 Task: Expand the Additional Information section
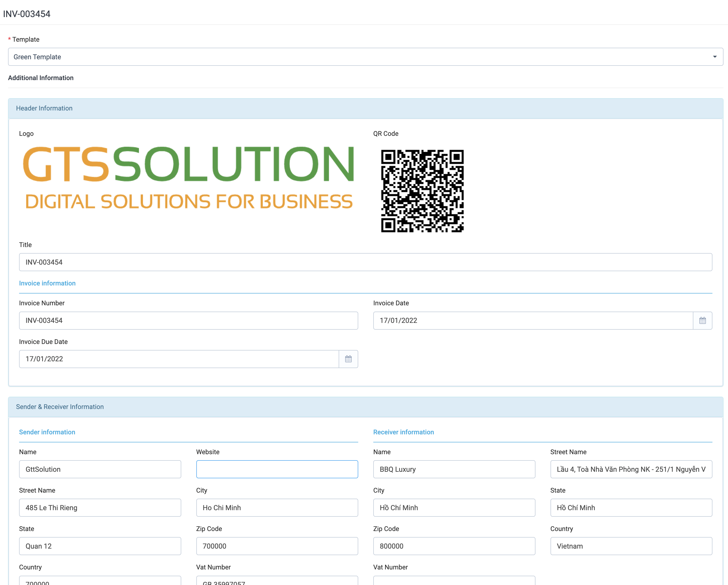[40, 78]
